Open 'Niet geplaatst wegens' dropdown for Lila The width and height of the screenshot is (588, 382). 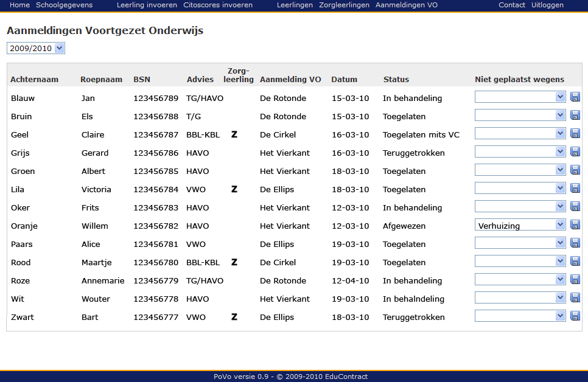(x=520, y=188)
